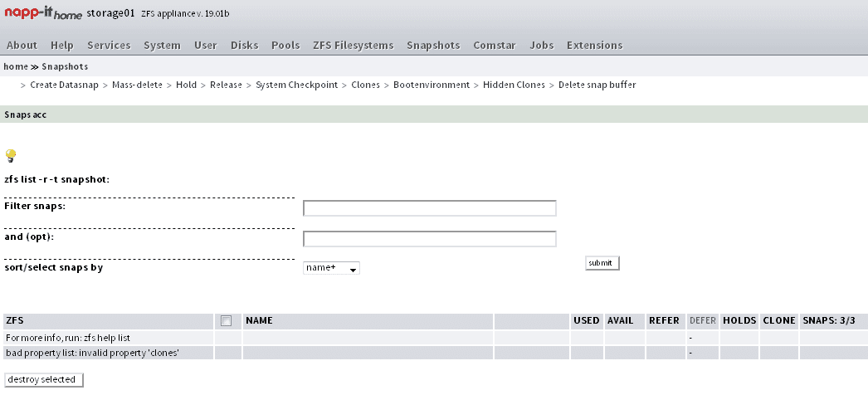Click the CLONE column header
This screenshot has width=868, height=395.
779,320
